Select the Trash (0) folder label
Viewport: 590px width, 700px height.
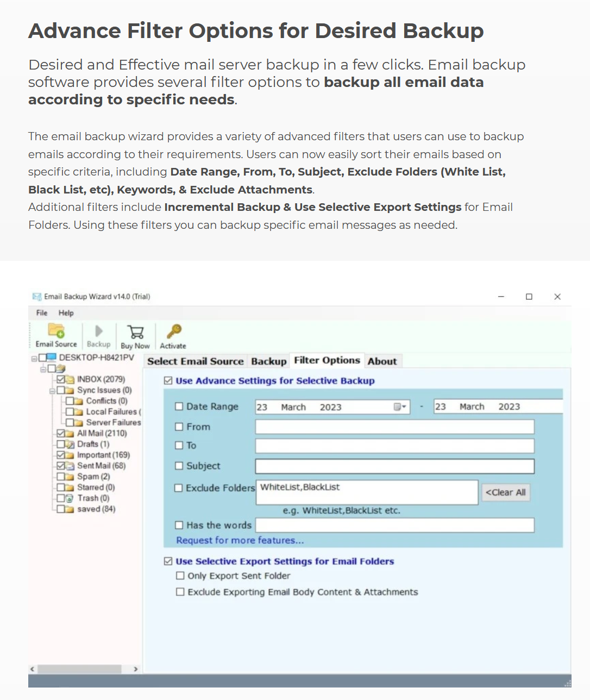point(93,498)
